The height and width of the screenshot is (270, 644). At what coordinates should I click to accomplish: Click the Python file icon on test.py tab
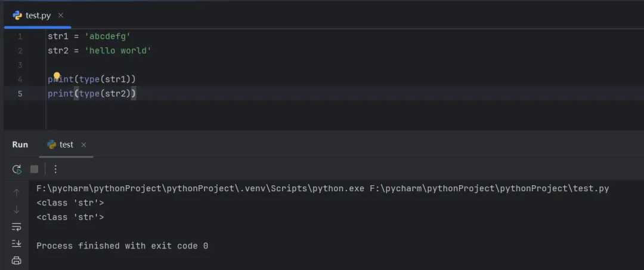(18, 15)
